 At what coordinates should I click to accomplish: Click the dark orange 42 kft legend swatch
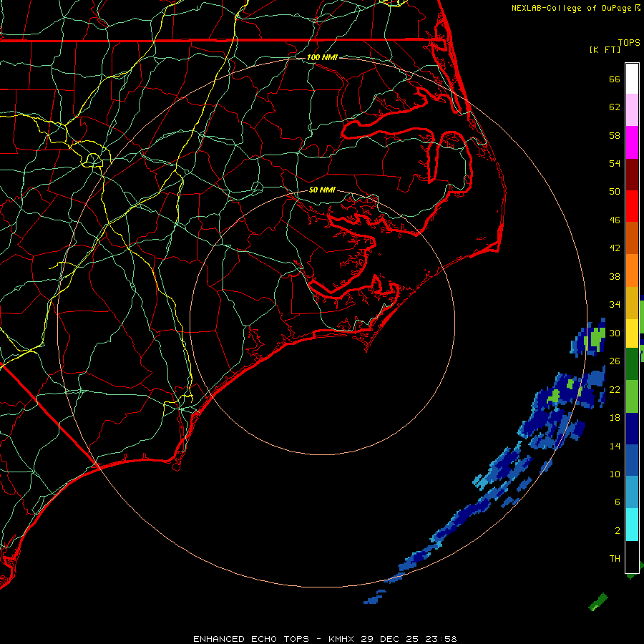point(632,238)
